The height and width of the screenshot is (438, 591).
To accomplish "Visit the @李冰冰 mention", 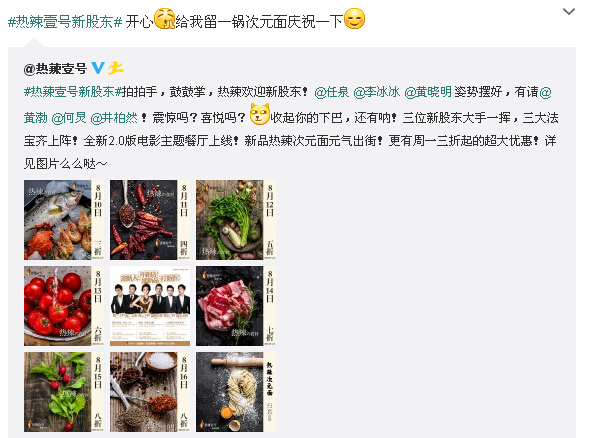I will tap(377, 92).
